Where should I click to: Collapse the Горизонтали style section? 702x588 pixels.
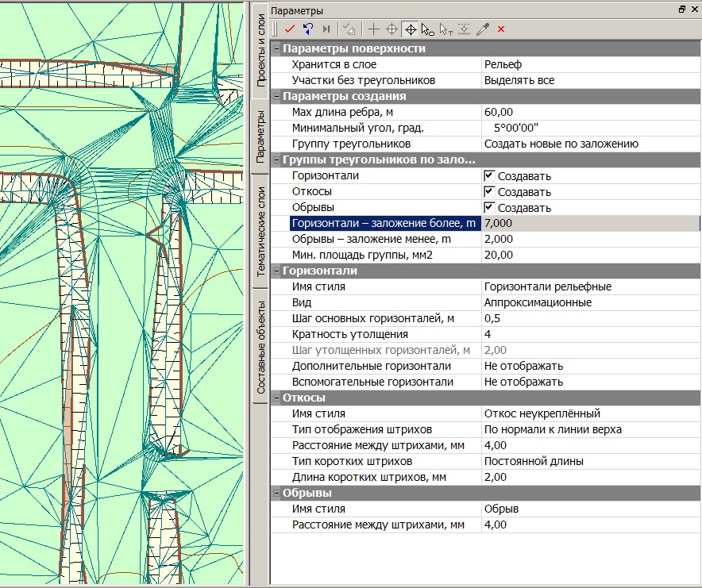(276, 271)
